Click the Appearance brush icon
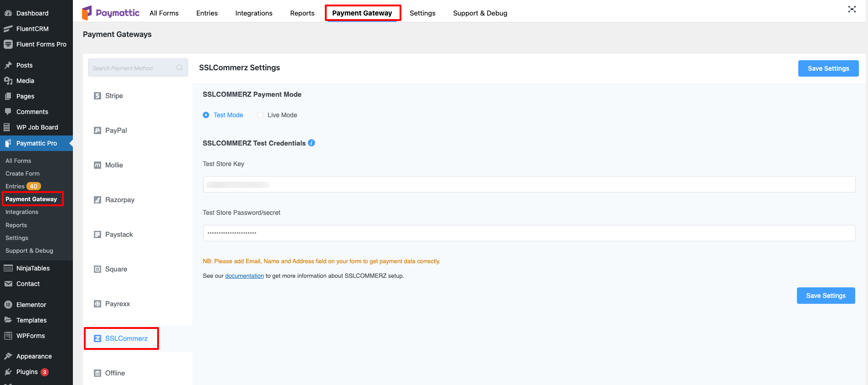This screenshot has height=385, width=868. (8, 356)
